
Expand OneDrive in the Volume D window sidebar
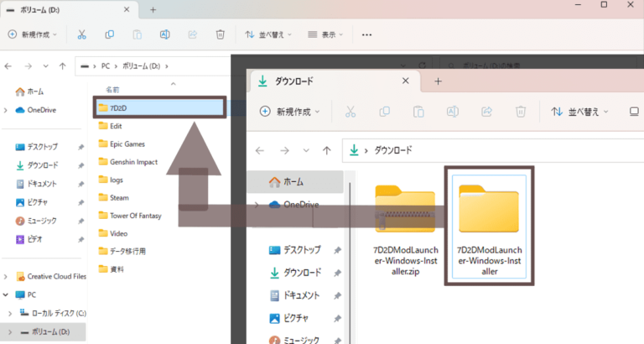(x=6, y=110)
